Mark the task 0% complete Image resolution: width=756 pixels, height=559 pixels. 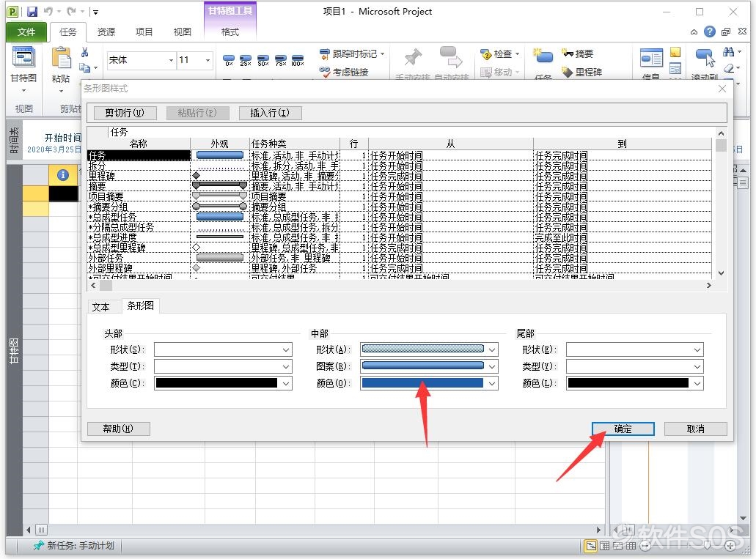pos(229,60)
